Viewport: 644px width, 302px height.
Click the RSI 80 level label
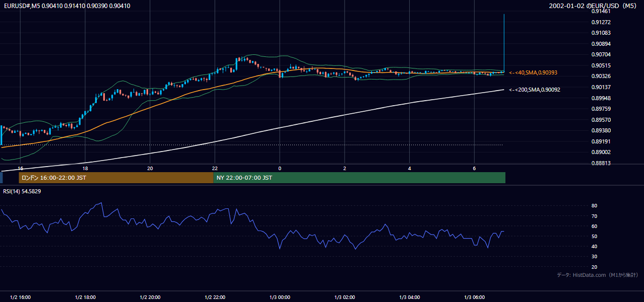pyautogui.click(x=594, y=206)
